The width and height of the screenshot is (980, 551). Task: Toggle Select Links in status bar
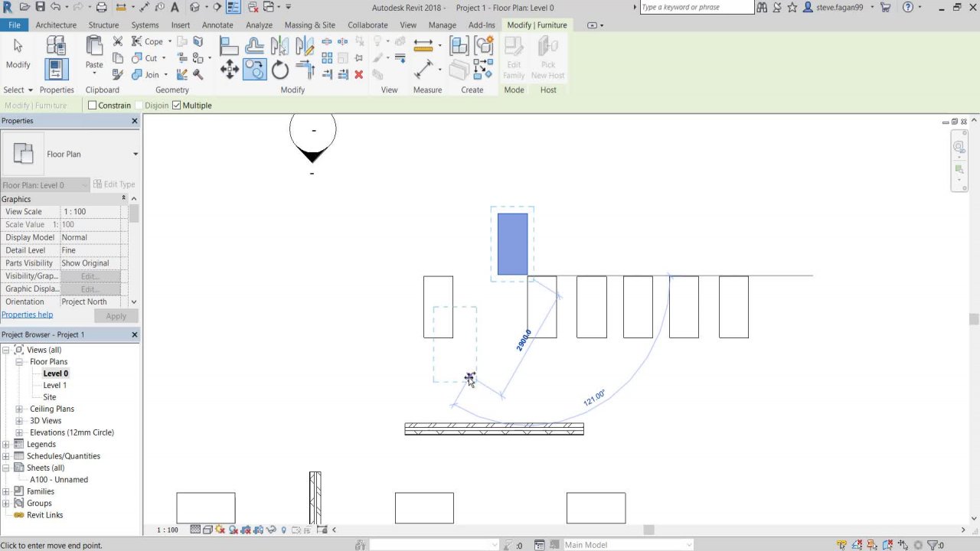click(842, 545)
